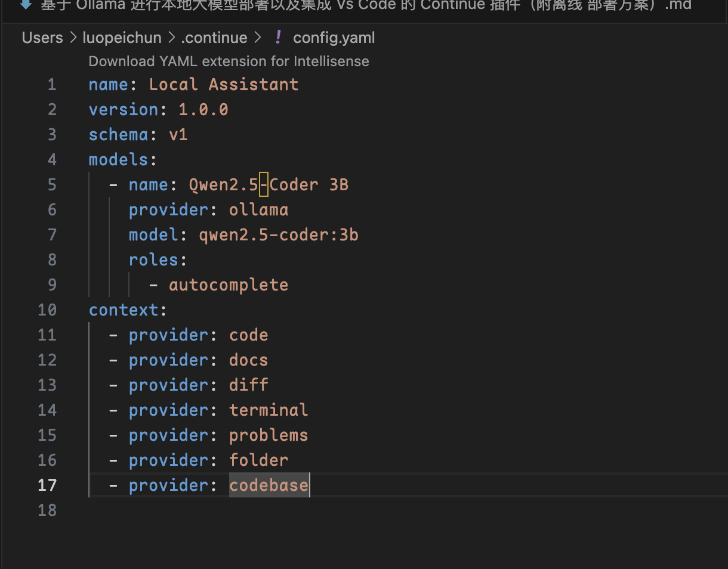Click the version value '1.0.0'

click(x=203, y=110)
